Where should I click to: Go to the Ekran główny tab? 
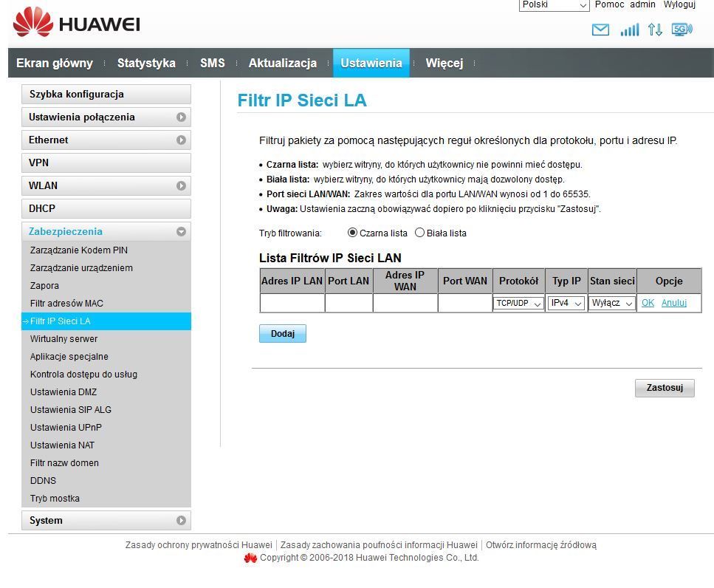(55, 63)
